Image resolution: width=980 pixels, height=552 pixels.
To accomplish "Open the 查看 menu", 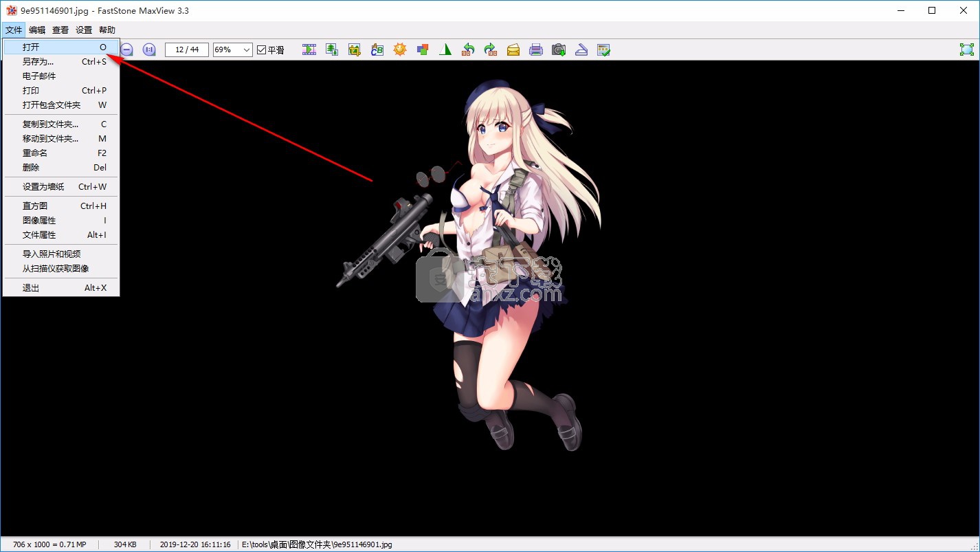I will 60,30.
